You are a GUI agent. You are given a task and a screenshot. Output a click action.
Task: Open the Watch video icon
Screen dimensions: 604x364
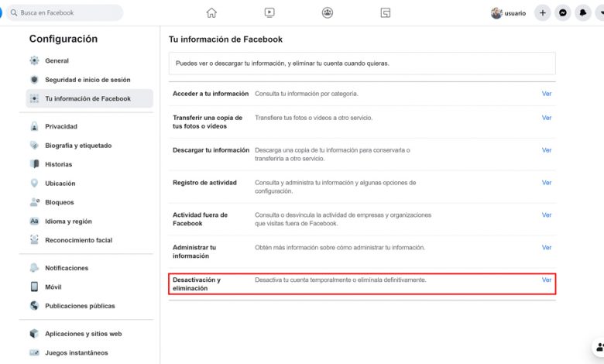pos(269,12)
